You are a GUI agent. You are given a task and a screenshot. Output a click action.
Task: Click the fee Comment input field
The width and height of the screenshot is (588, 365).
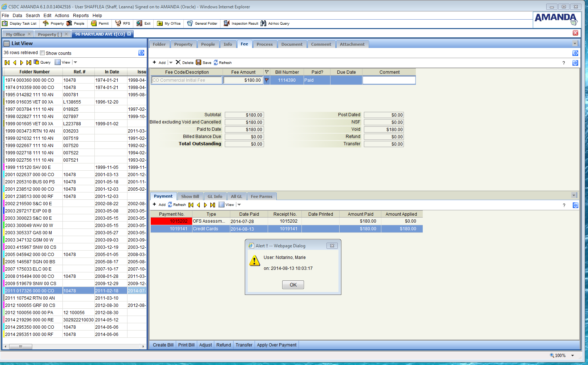pyautogui.click(x=389, y=80)
